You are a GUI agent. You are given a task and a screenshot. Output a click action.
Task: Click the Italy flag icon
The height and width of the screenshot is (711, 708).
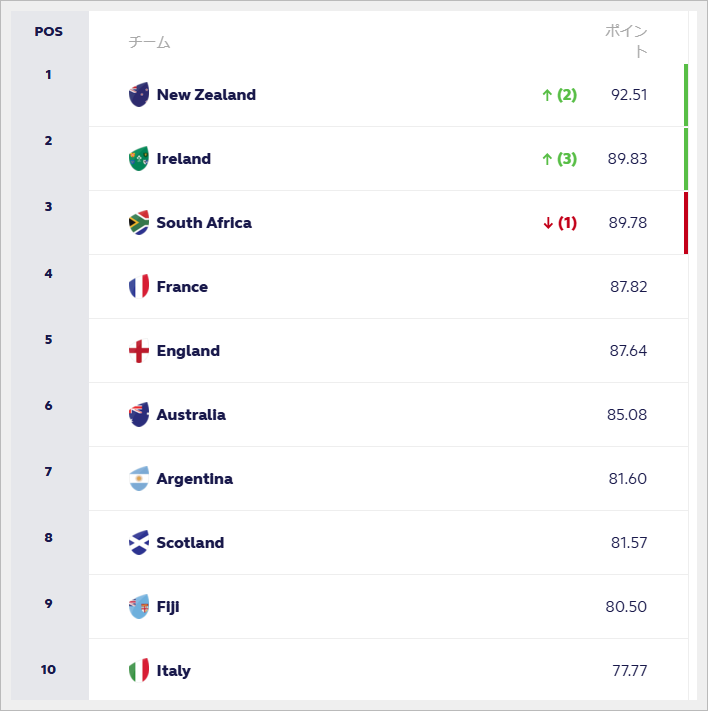click(139, 671)
